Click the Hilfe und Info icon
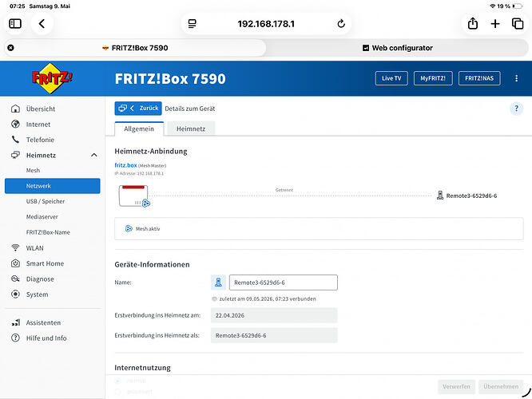 [x=15, y=338]
